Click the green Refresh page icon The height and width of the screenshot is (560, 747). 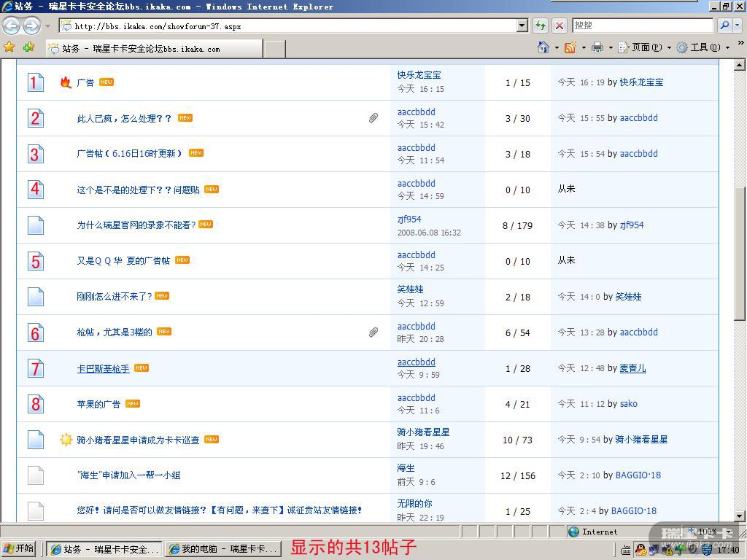click(541, 26)
